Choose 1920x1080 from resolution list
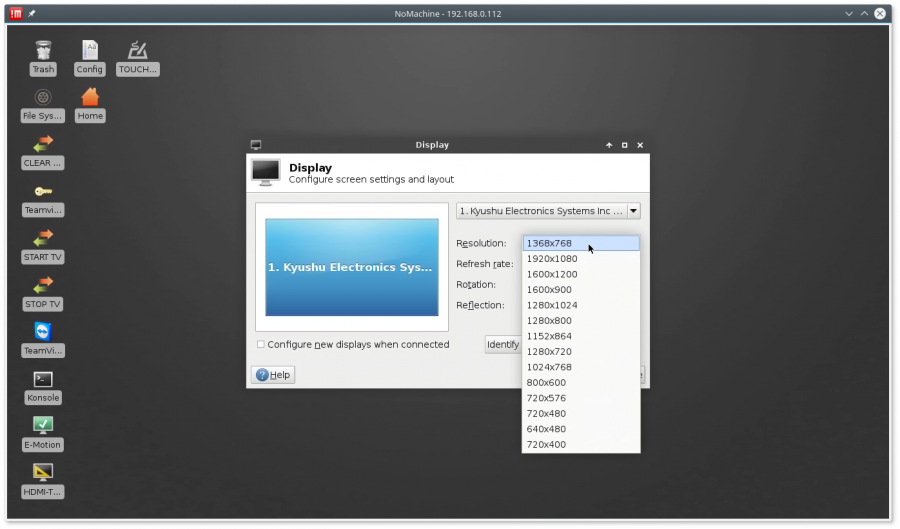Viewport: 900px width, 529px height. pos(551,259)
